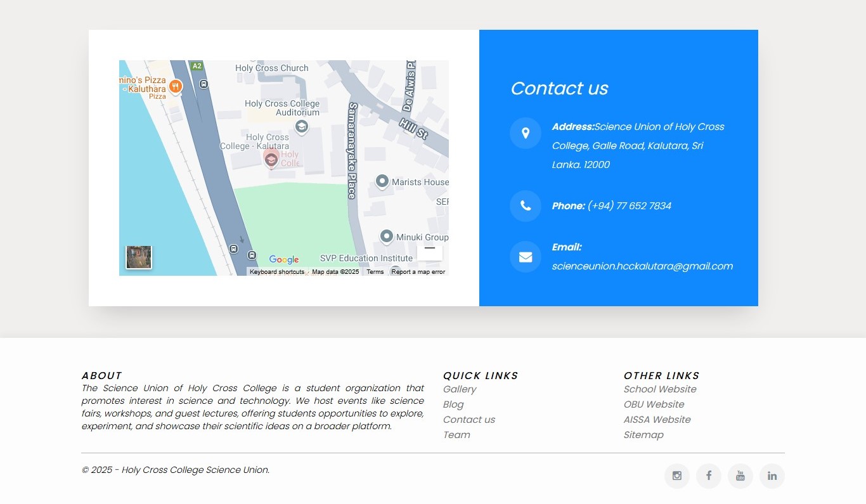Click the Sitemap footer link
The image size is (866, 504).
click(x=643, y=435)
